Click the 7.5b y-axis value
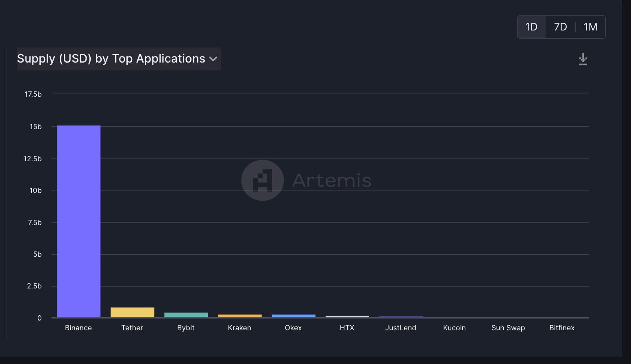Viewport: 631px width, 364px height. point(35,223)
